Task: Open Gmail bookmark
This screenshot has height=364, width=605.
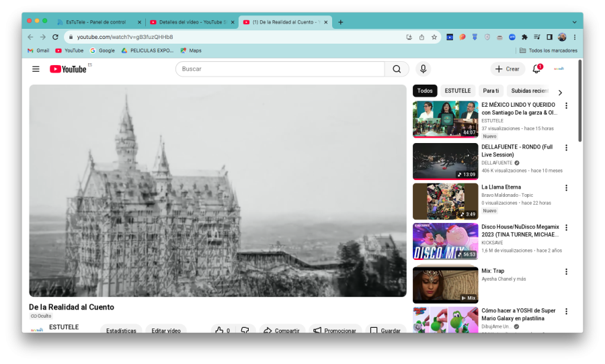Action: [x=38, y=50]
